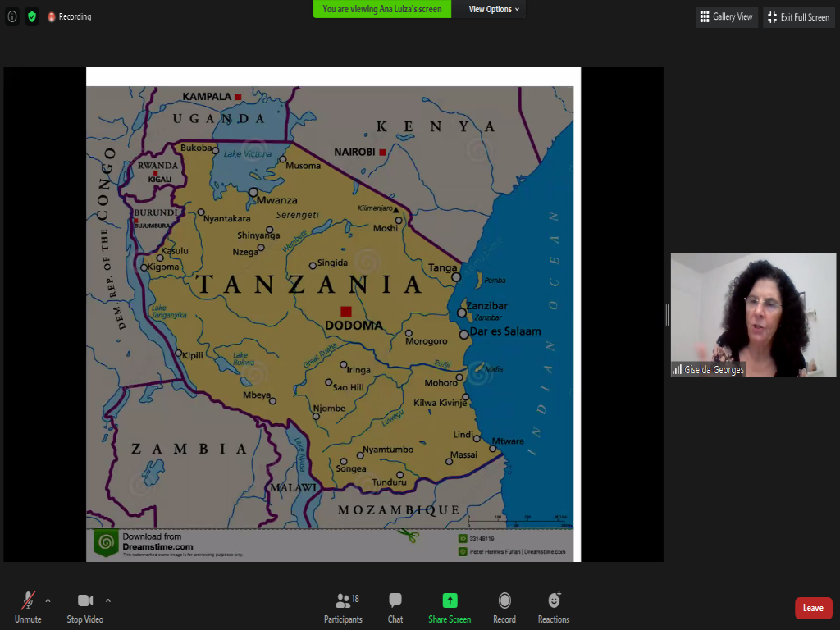Stop Video camera toggle
The height and width of the screenshot is (630, 840).
tap(84, 607)
